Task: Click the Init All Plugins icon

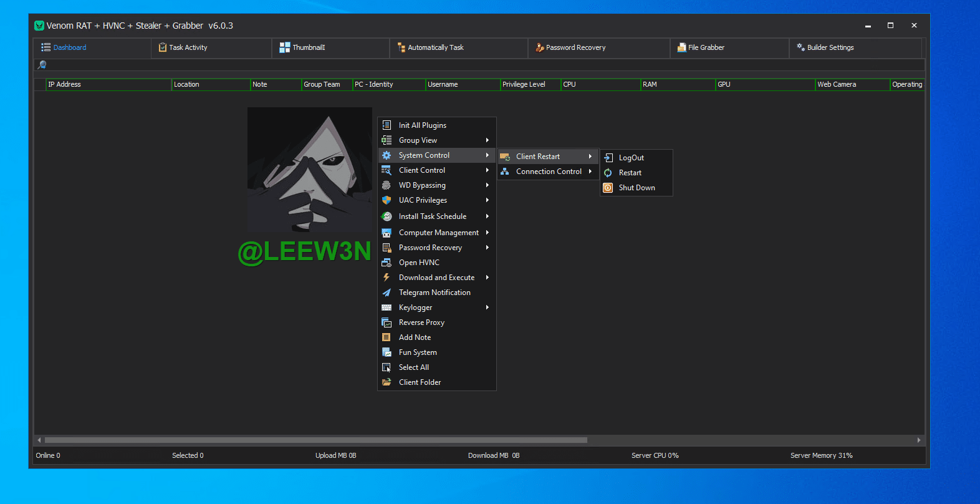Action: coord(387,125)
